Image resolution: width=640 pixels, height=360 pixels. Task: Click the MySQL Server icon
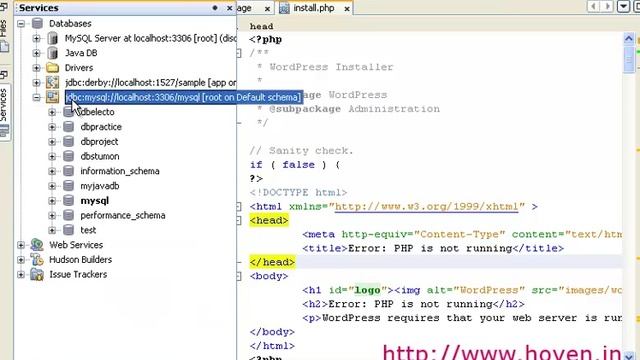tap(53, 38)
